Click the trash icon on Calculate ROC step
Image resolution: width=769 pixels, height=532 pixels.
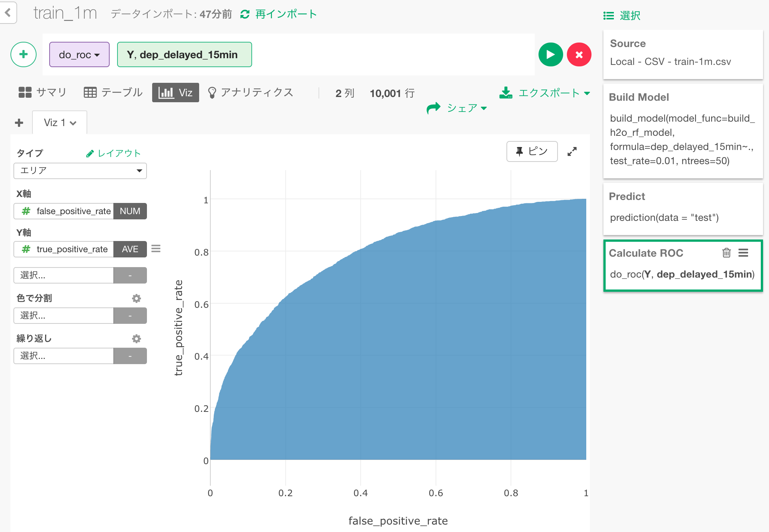coord(726,253)
